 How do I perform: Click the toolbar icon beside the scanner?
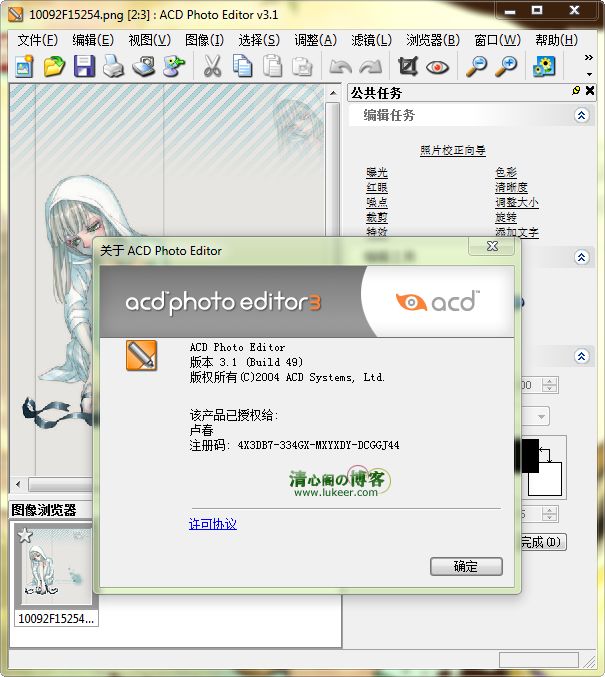pos(174,66)
